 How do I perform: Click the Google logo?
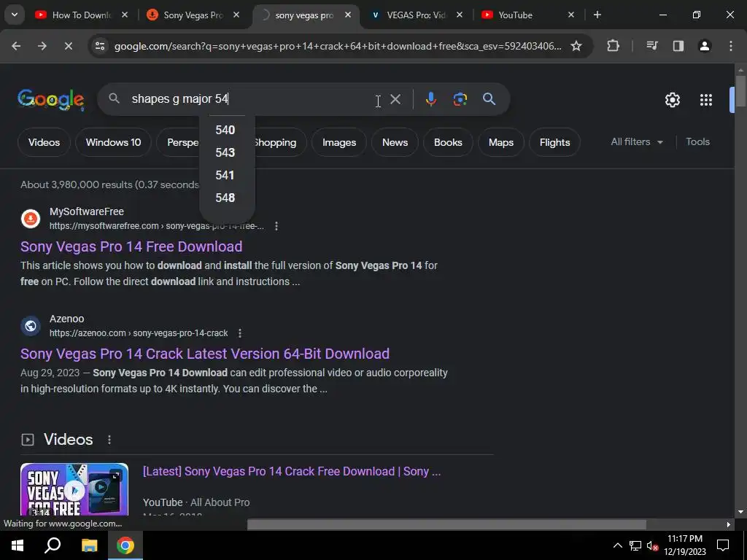pos(51,99)
